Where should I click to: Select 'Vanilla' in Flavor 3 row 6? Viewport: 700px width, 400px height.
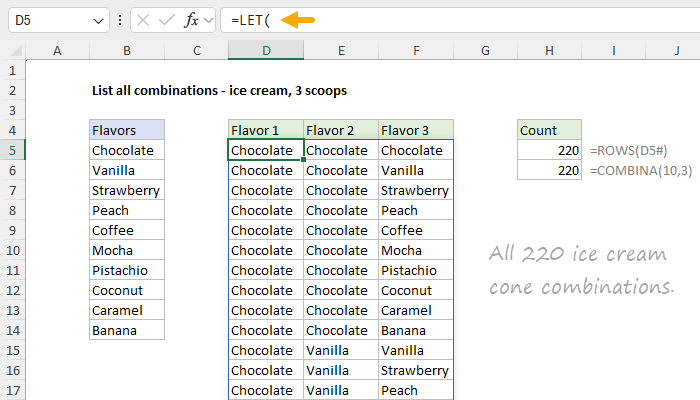tap(416, 171)
